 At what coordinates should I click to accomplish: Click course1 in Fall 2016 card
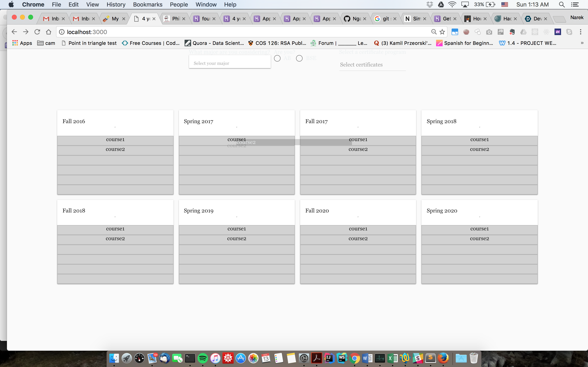pos(115,140)
